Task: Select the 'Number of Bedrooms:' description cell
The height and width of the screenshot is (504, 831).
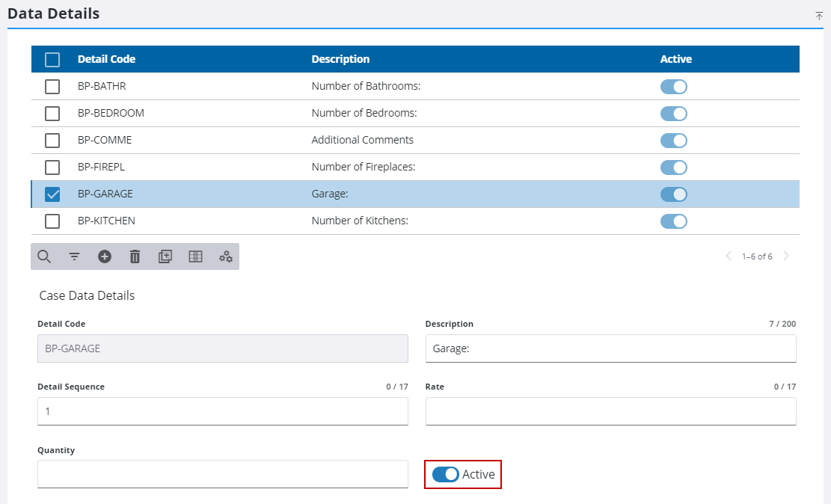Action: coord(364,113)
